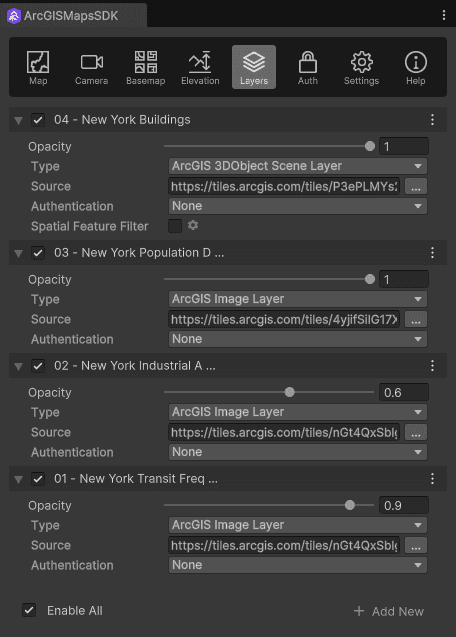The width and height of the screenshot is (456, 637).
Task: Open the Help info tab
Action: pyautogui.click(x=415, y=67)
